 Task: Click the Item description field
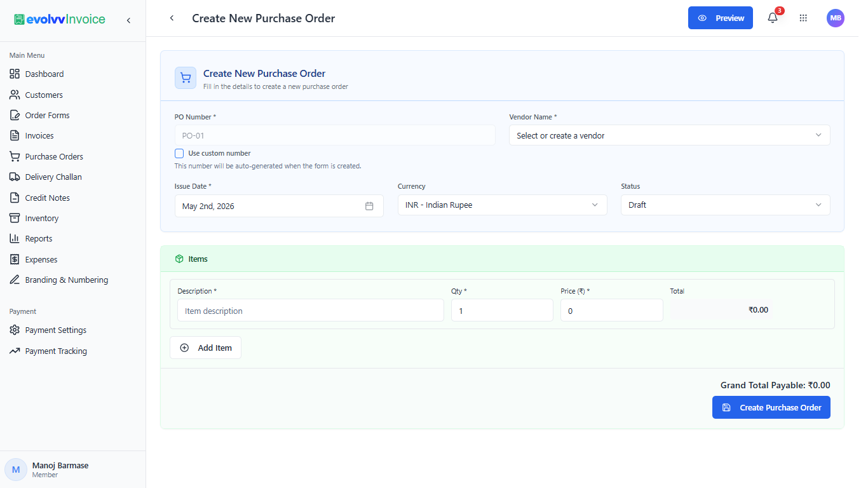tap(311, 311)
